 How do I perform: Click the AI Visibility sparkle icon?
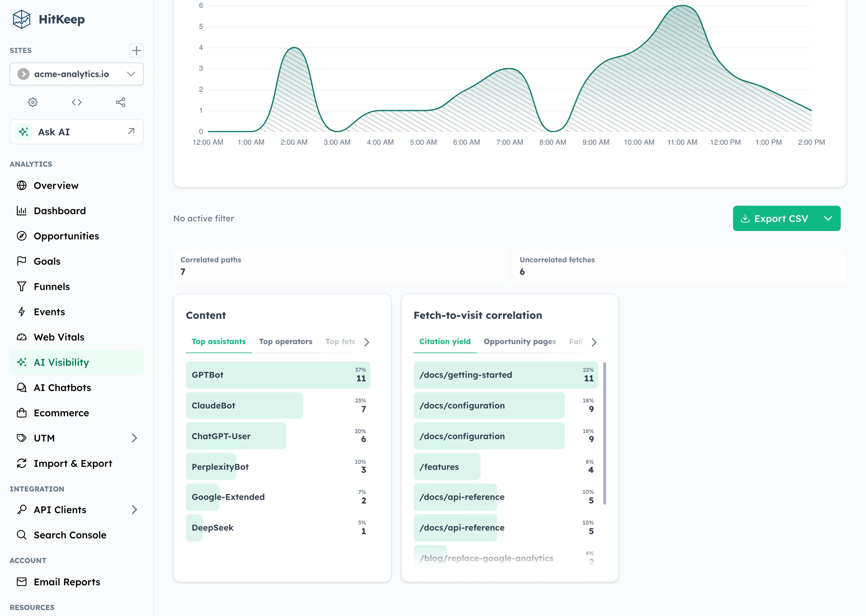[x=22, y=362]
